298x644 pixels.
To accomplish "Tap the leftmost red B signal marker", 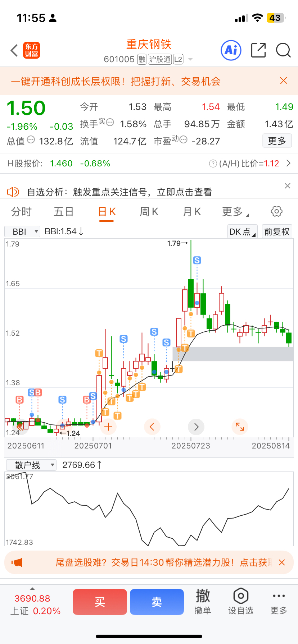I will pyautogui.click(x=19, y=400).
